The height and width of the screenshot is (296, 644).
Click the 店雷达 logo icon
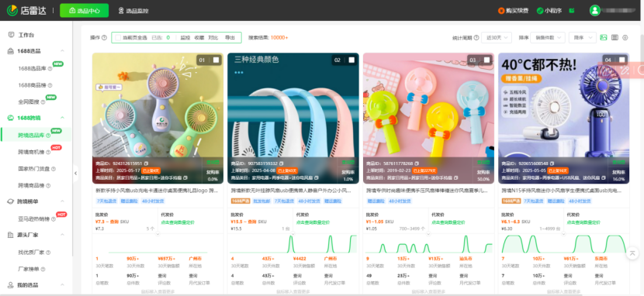[x=12, y=10]
